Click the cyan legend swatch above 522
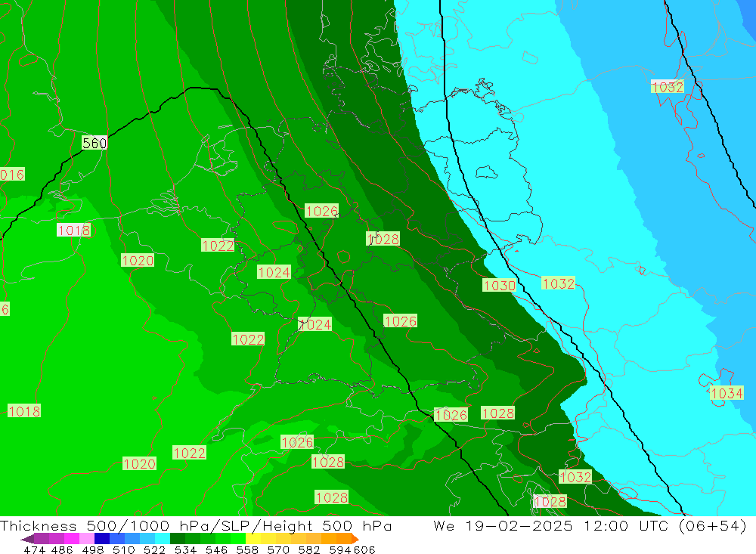 click(163, 539)
